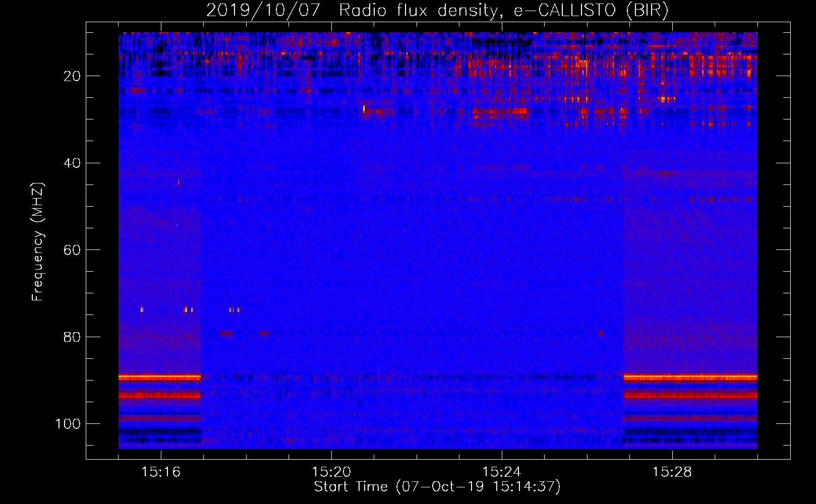This screenshot has width=816, height=504.
Task: Click the 40 frequency tick label
Action: 72,163
